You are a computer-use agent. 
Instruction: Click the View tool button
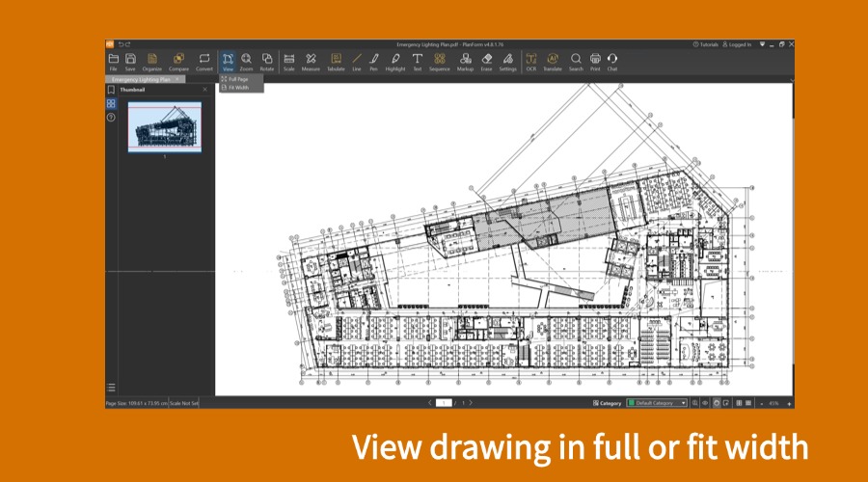(x=228, y=62)
